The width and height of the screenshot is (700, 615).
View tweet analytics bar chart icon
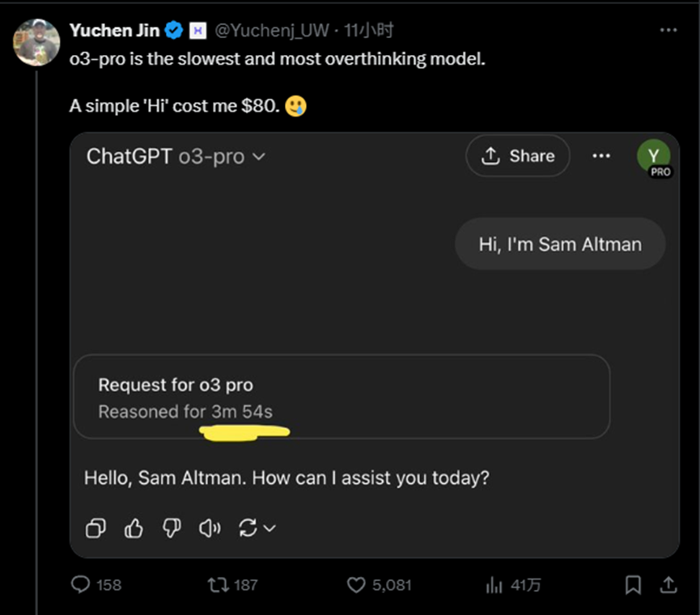pyautogui.click(x=494, y=584)
